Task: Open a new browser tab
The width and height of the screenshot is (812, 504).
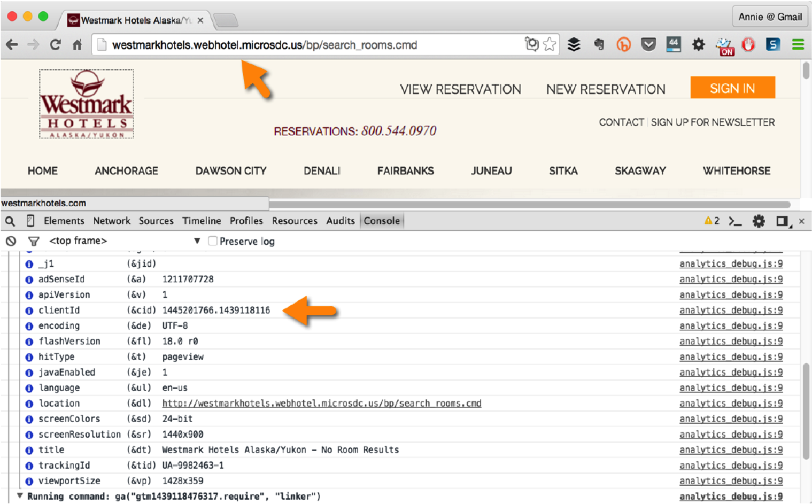Action: point(227,20)
